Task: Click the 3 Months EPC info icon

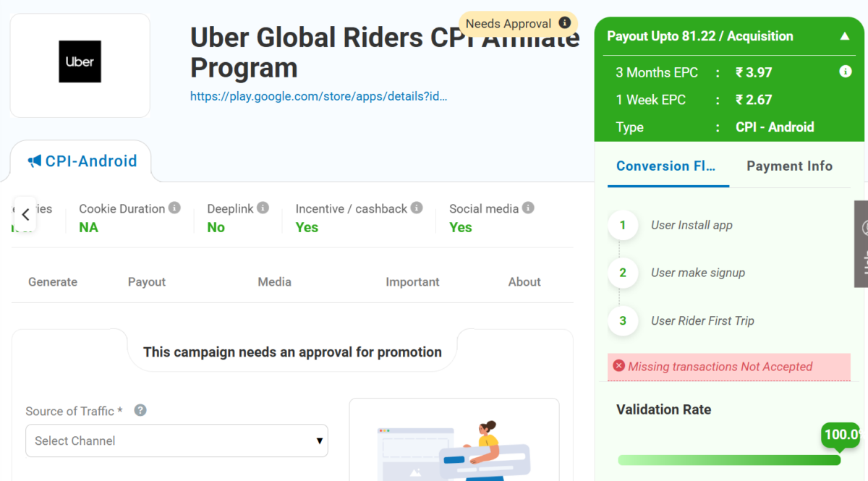Action: click(845, 72)
